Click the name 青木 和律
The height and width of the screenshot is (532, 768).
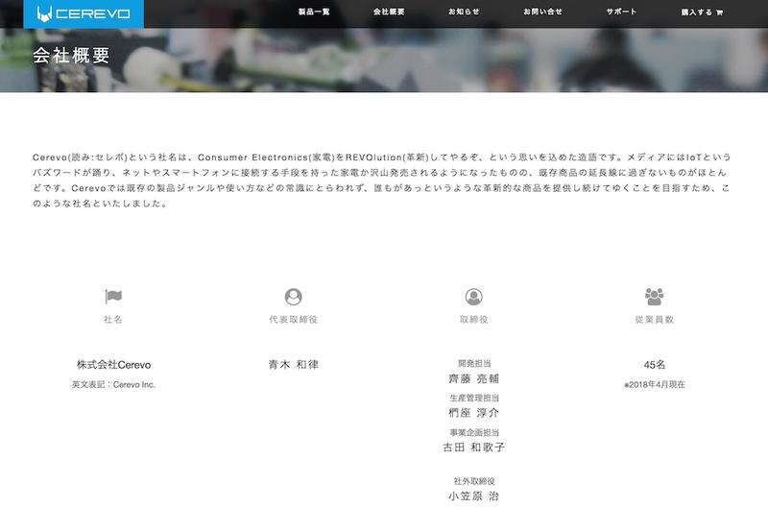294,365
